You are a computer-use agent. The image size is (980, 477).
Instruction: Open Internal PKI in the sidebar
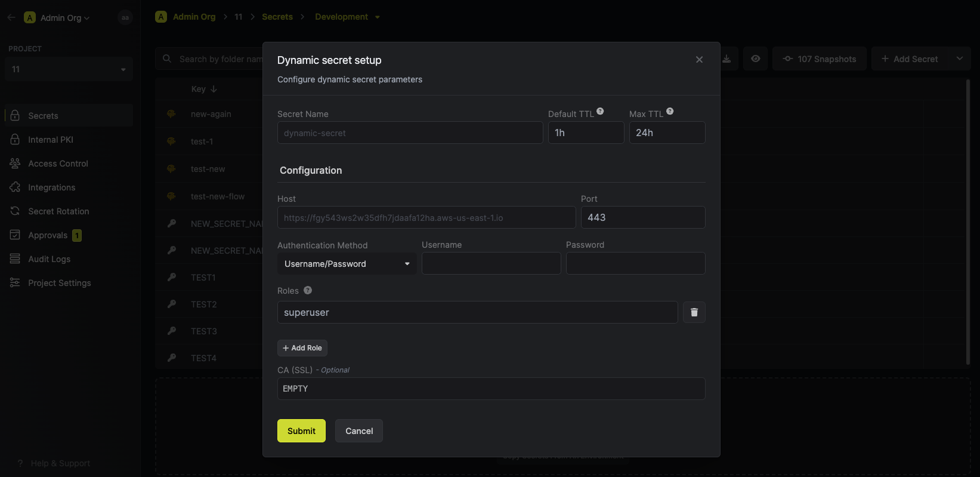[69, 140]
